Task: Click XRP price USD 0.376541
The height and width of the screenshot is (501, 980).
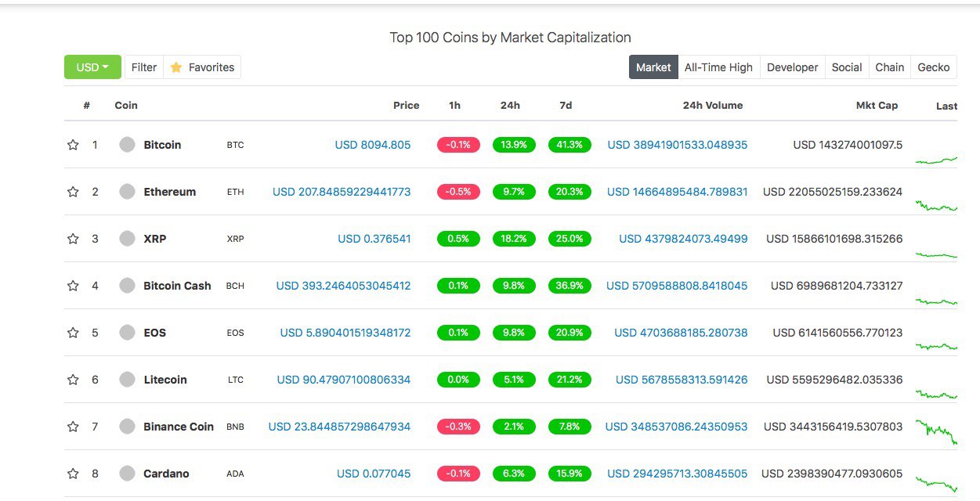Action: click(374, 239)
